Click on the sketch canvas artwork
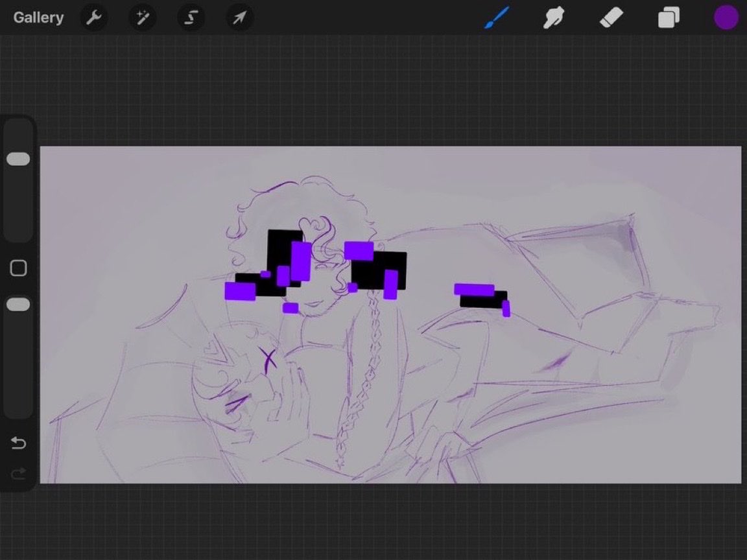The width and height of the screenshot is (747, 560). tap(390, 315)
